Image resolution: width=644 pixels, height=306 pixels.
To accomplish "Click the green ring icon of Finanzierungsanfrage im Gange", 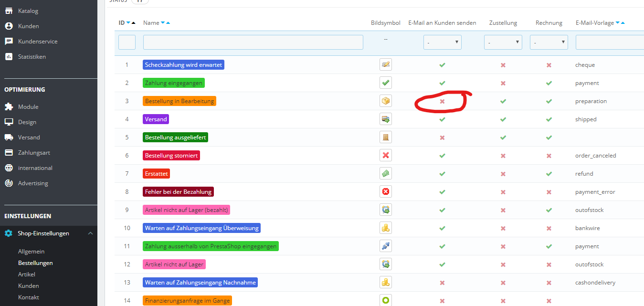I will [x=386, y=300].
